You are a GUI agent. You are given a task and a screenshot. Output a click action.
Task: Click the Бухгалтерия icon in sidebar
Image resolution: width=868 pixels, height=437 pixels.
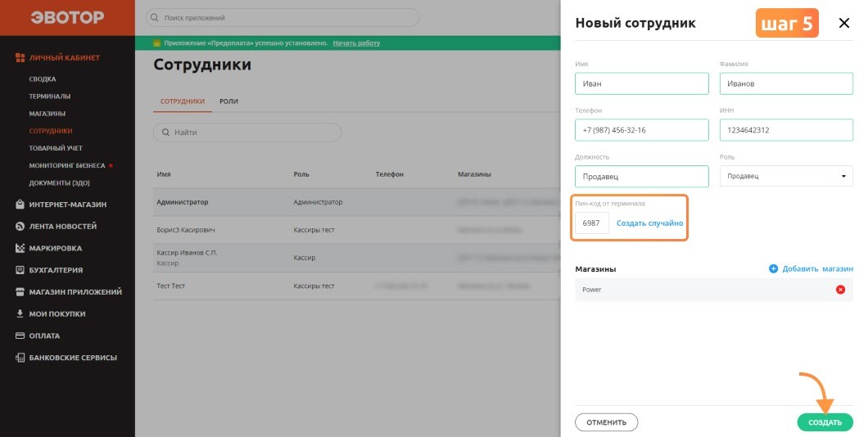(20, 270)
